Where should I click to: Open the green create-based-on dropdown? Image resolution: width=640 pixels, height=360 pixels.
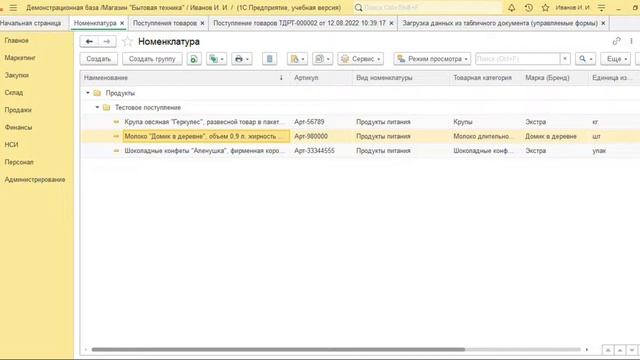coord(216,59)
